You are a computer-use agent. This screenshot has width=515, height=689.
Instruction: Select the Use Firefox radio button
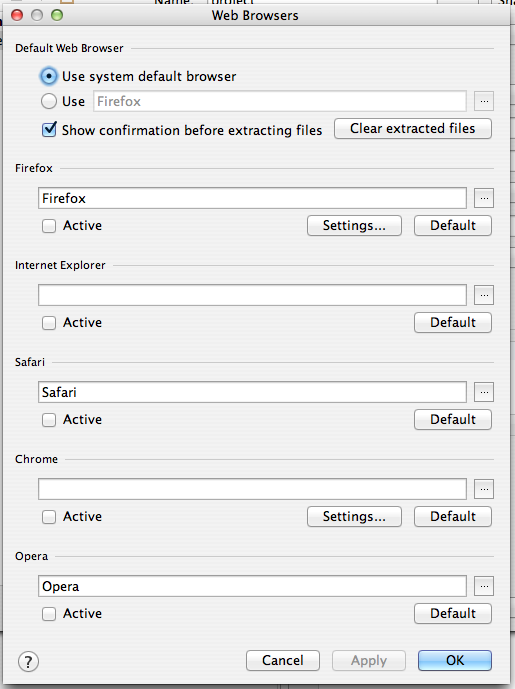pyautogui.click(x=49, y=101)
